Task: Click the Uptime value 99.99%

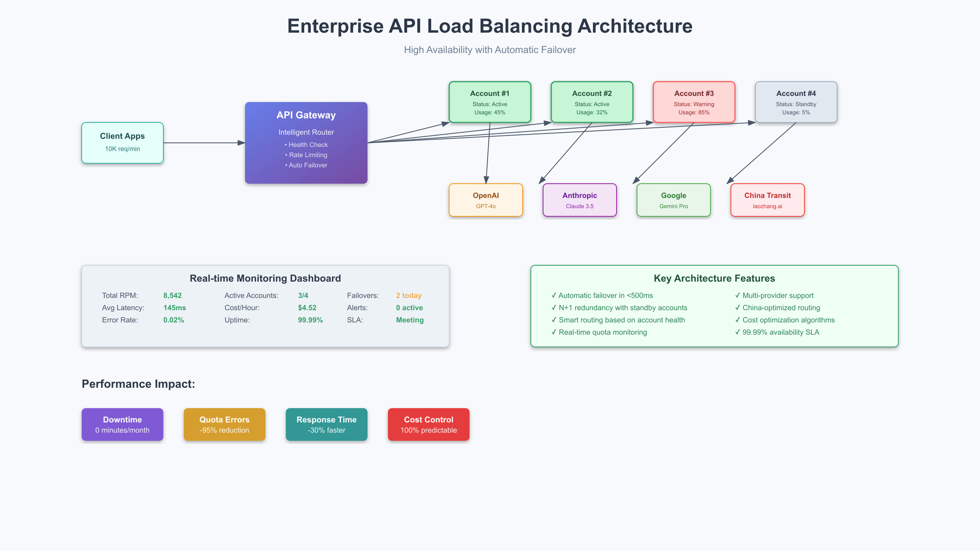Action: pos(310,320)
